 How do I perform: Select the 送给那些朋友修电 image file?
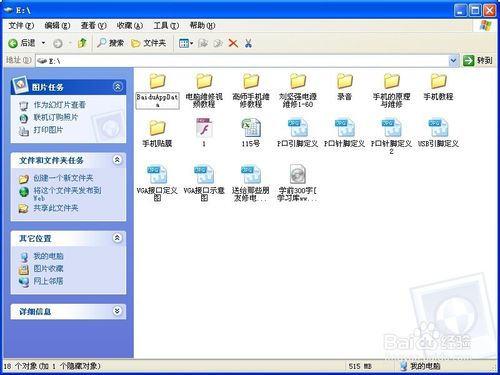pyautogui.click(x=251, y=183)
